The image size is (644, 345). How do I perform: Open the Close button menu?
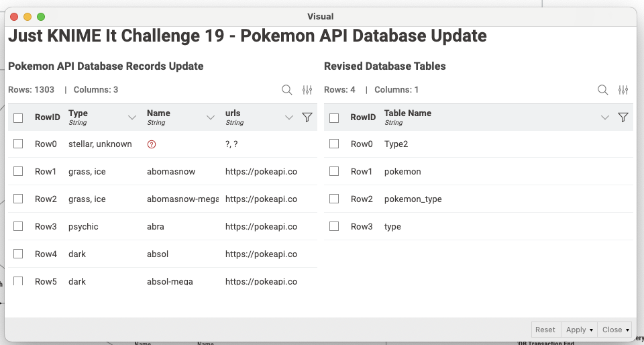616,330
